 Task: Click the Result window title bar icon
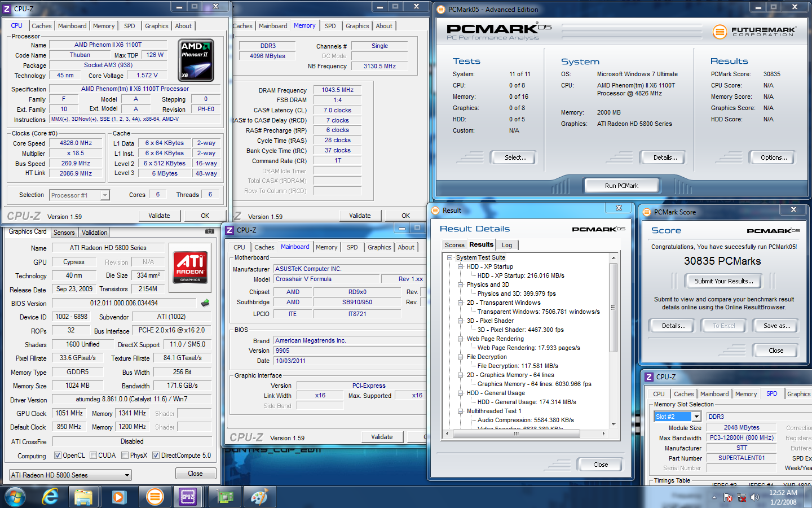pyautogui.click(x=435, y=211)
